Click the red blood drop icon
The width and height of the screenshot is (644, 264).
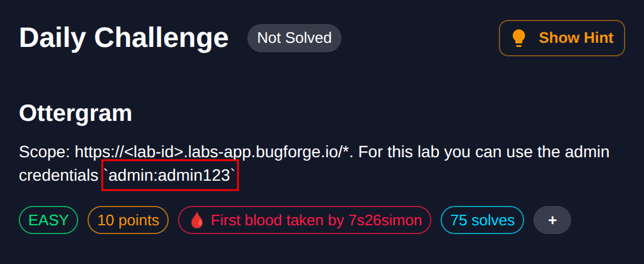click(x=197, y=221)
